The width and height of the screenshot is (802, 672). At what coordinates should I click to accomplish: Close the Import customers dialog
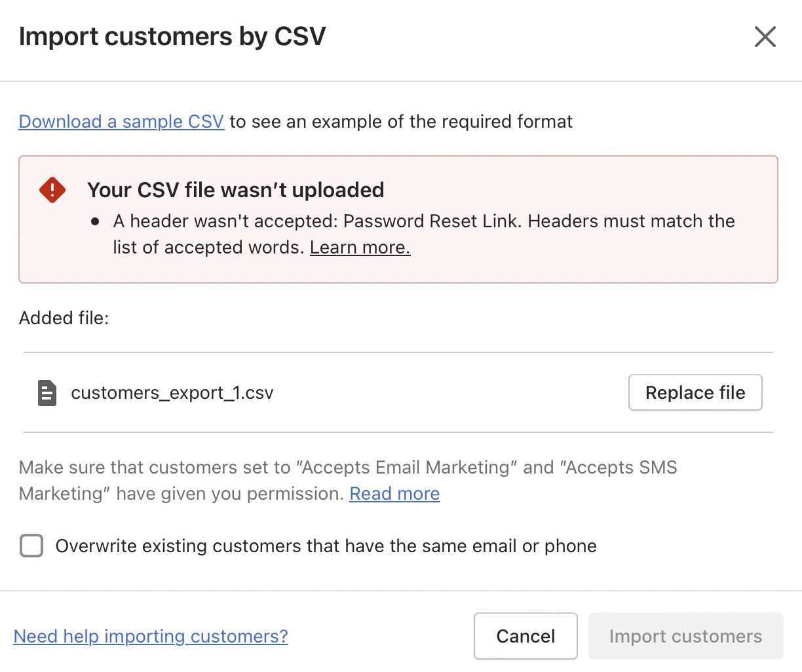[x=765, y=37]
